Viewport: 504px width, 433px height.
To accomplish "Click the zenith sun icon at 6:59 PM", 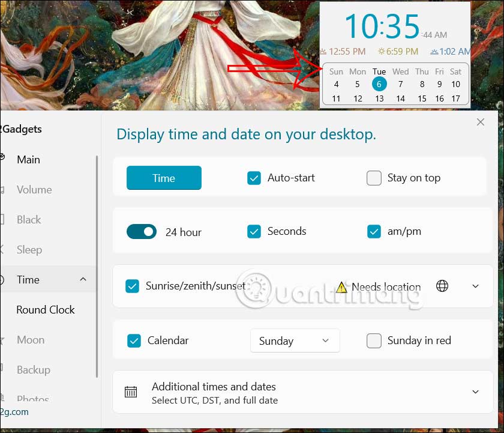I will 381,52.
